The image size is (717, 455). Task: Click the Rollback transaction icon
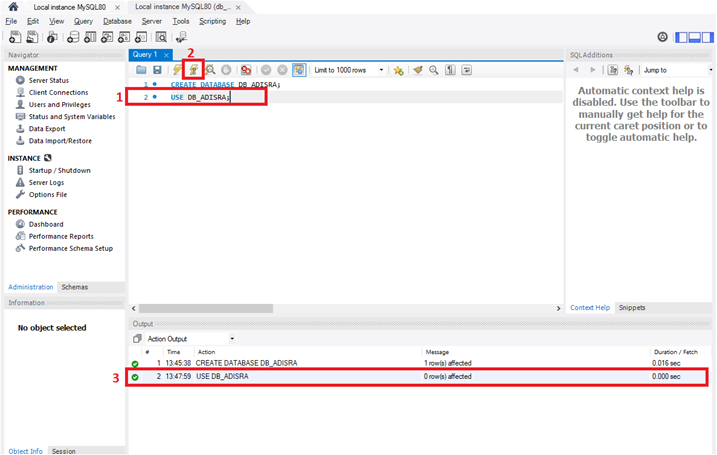click(283, 70)
